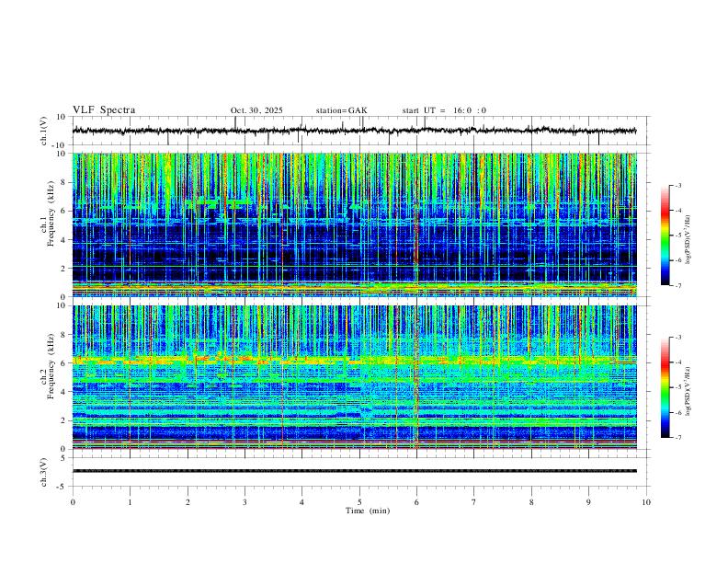Screen dimensions: 728x563
Task: Click time axis tick label '8'
Action: (x=531, y=502)
